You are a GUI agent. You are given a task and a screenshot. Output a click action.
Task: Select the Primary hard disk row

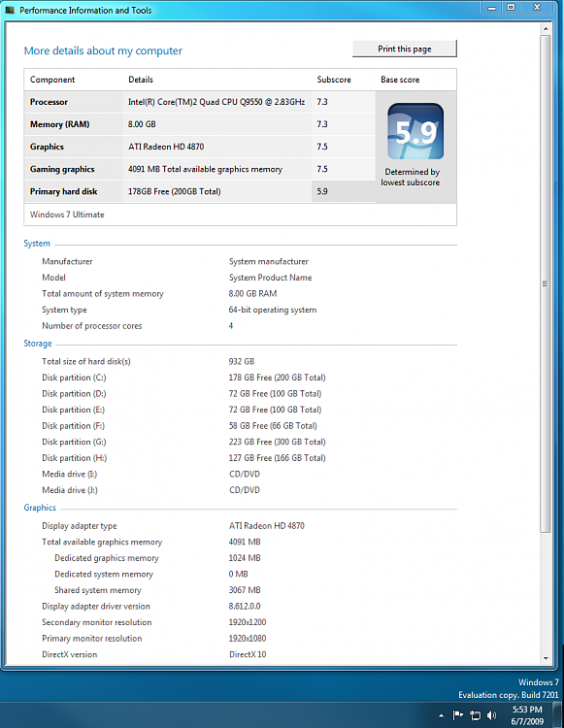(x=200, y=191)
